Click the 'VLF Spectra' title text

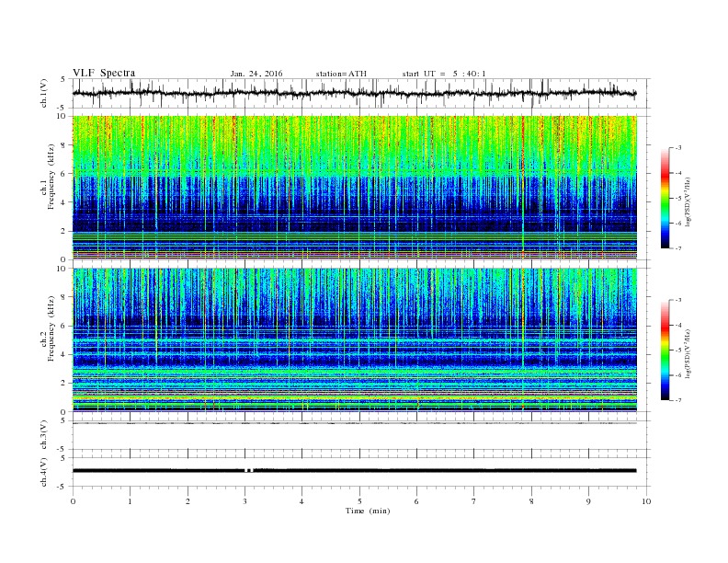click(104, 73)
